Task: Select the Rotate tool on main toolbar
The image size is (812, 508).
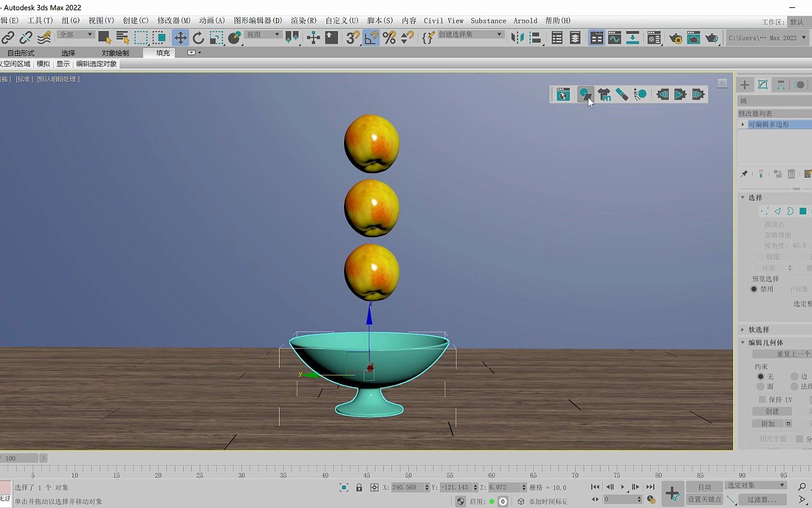Action: tap(198, 37)
